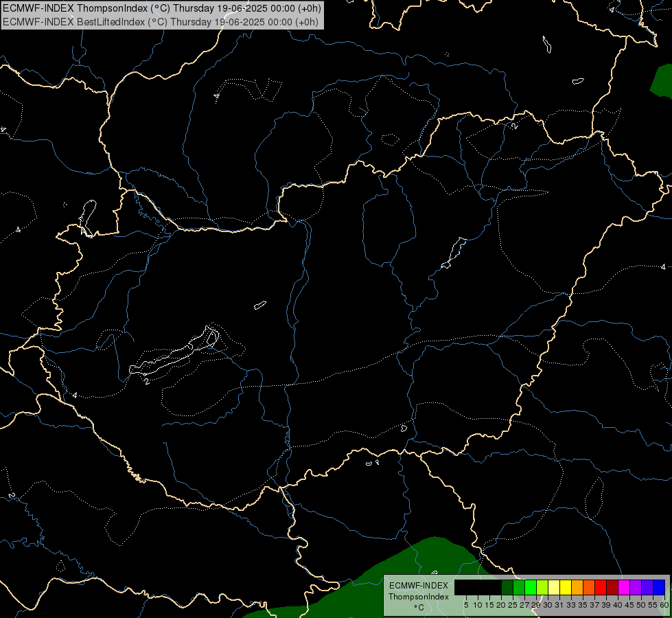Select the blue 55–60 legend swatch
The image size is (672, 618).
(659, 587)
